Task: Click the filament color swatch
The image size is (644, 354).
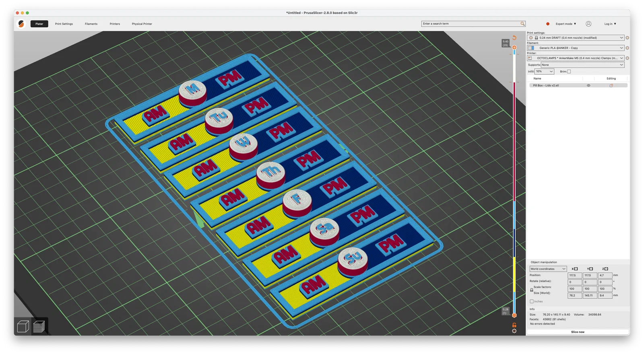Action: pyautogui.click(x=531, y=48)
